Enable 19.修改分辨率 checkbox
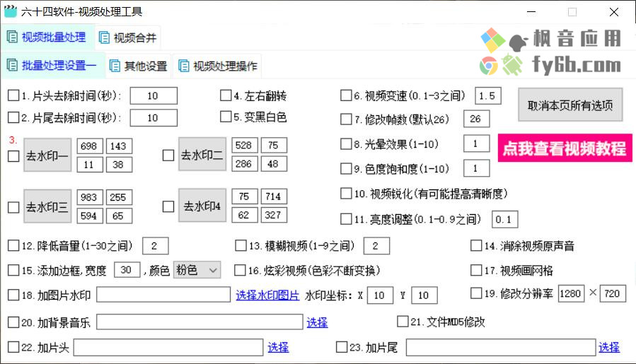 [x=476, y=293]
